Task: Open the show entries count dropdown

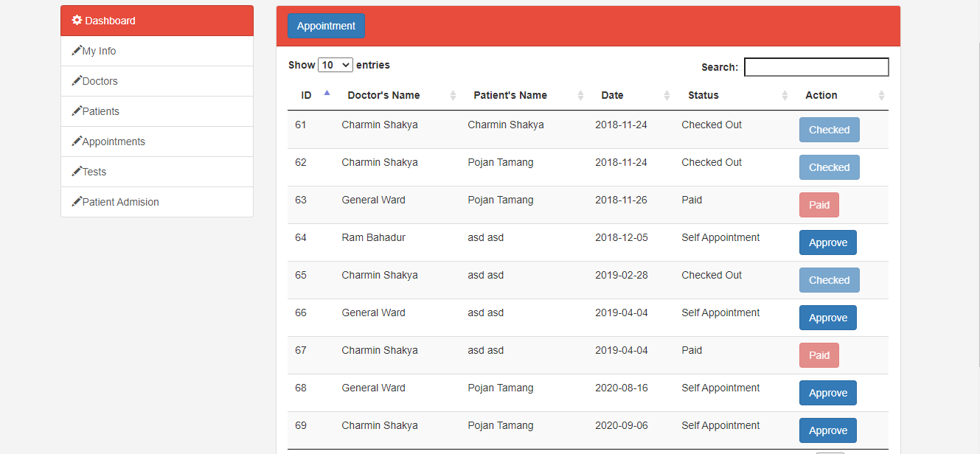Action: [336, 65]
